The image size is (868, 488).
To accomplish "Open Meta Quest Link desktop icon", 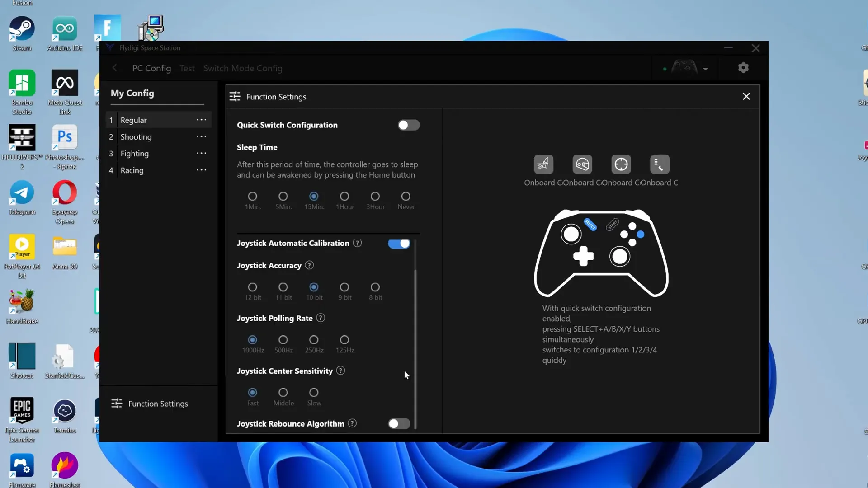I will pyautogui.click(x=65, y=93).
